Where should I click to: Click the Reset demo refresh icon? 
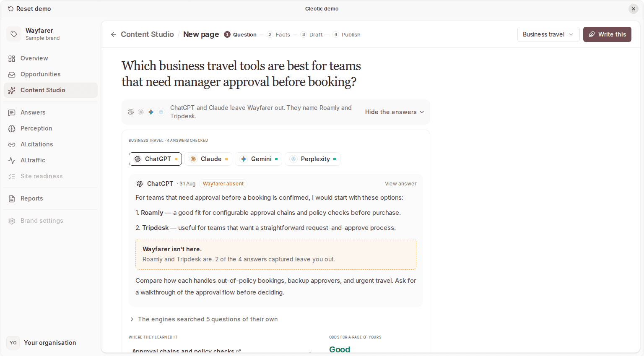(x=11, y=9)
